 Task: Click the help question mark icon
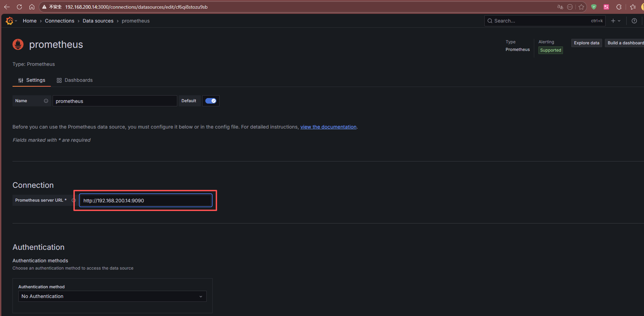pos(634,21)
